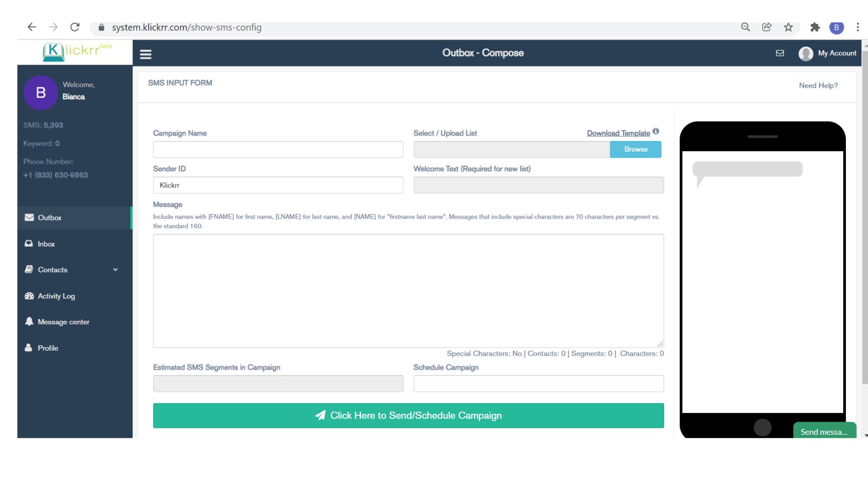Click Here to Send/Schedule Campaign button
Image resolution: width=868 pixels, height=488 pixels.
click(x=408, y=416)
